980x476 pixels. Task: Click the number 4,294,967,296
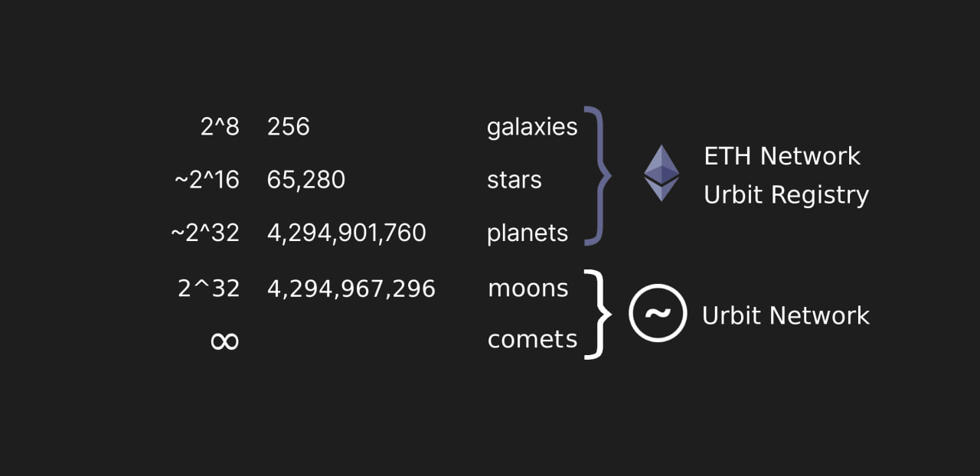351,289
